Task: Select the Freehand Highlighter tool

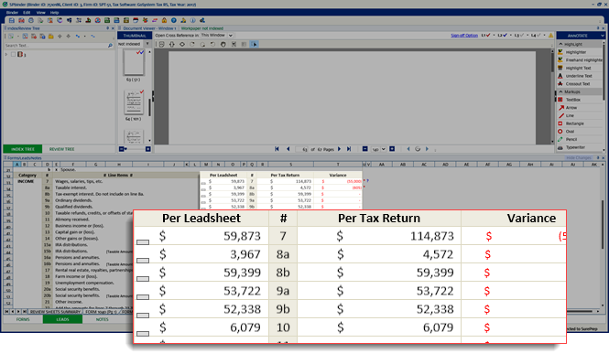Action: pyautogui.click(x=579, y=60)
